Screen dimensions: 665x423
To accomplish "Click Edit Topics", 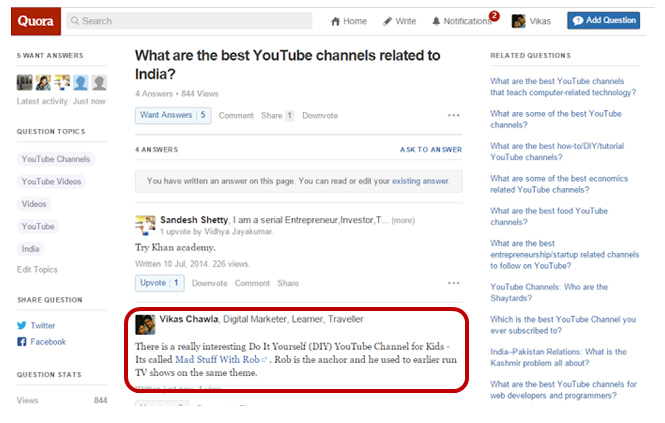I will coord(37,269).
